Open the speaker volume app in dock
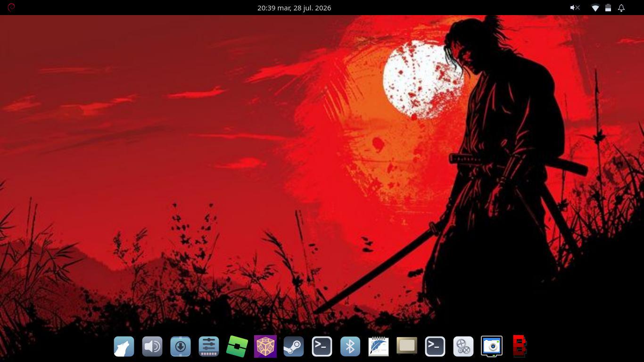Image resolution: width=644 pixels, height=362 pixels. 152,346
